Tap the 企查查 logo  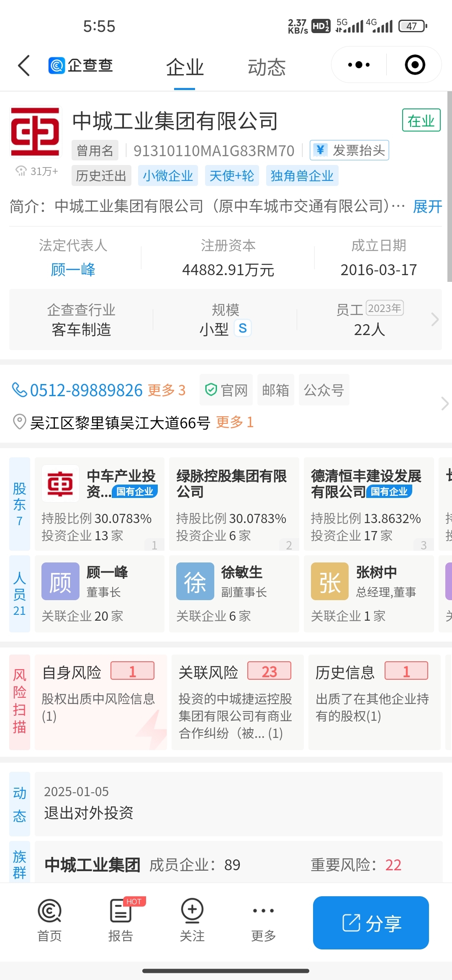click(80, 65)
